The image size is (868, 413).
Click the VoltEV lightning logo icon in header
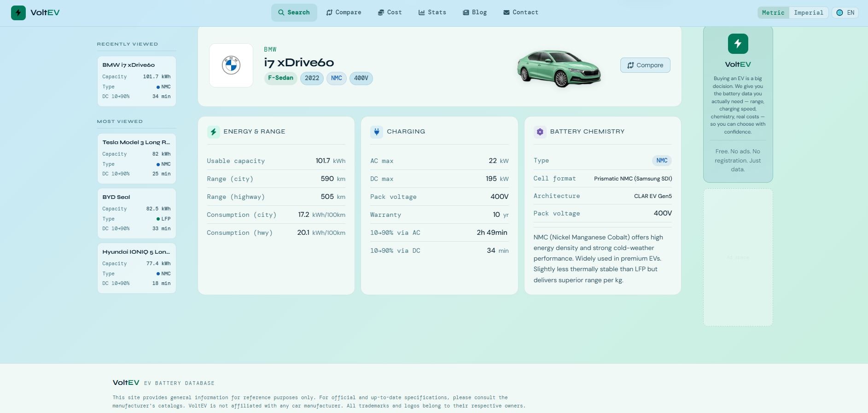click(x=18, y=12)
